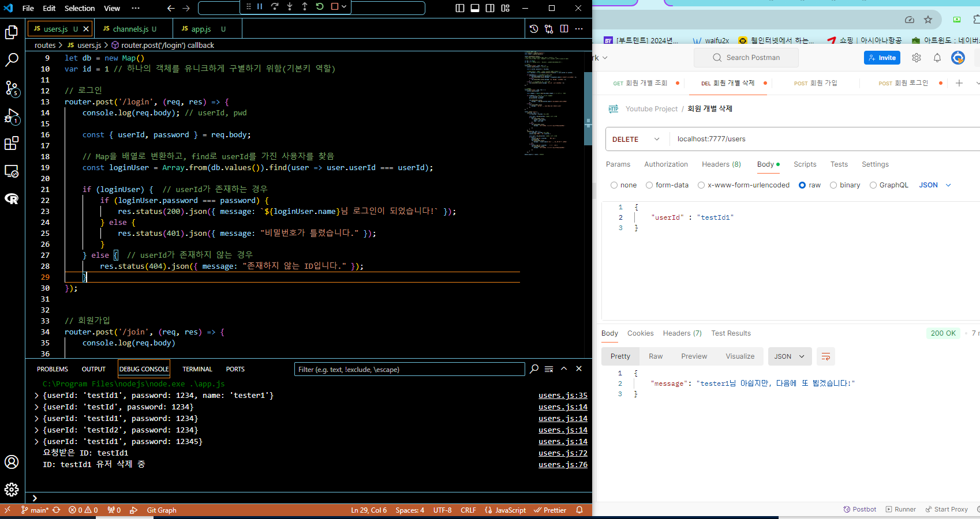Click the debug console filter input
980x519 pixels.
(409, 369)
